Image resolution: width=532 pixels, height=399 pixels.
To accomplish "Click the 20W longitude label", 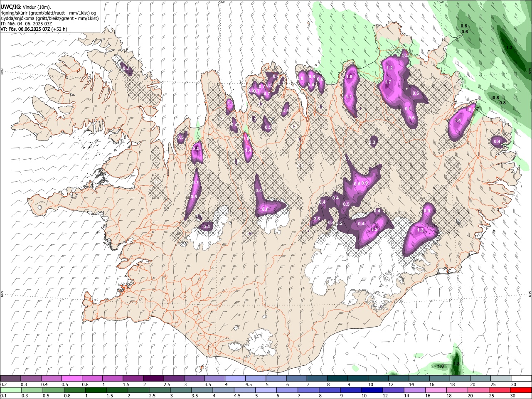I will pos(221,2).
